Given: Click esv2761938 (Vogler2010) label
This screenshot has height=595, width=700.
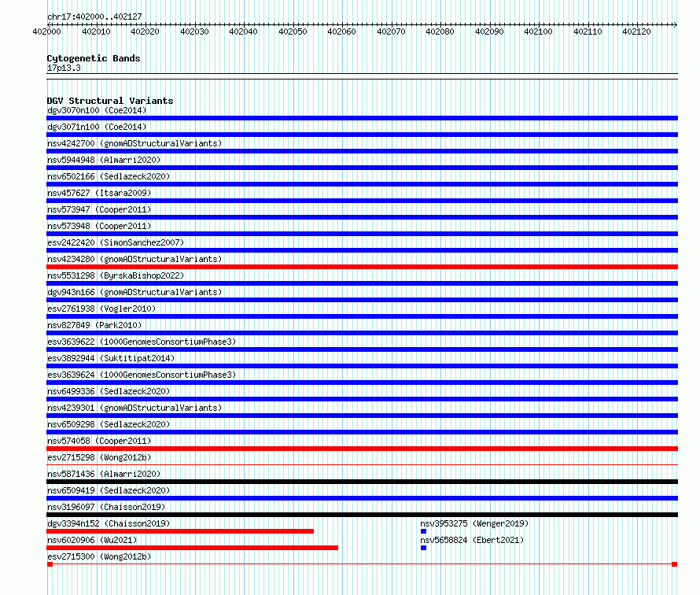Looking at the screenshot, I should tap(101, 309).
